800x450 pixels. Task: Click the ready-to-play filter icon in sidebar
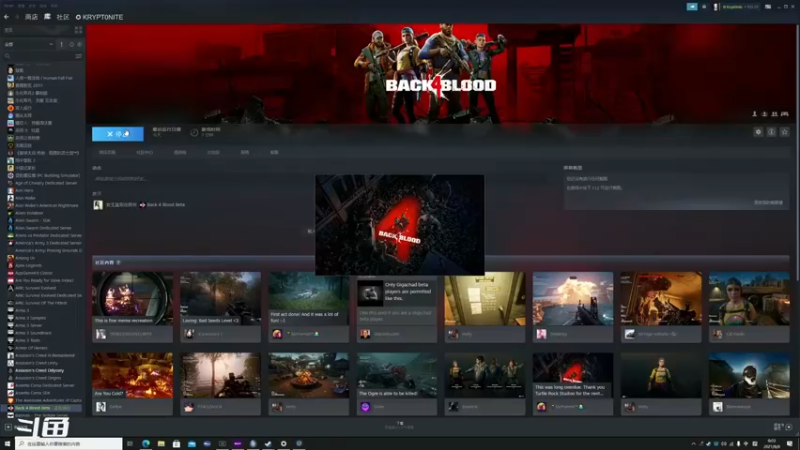point(79,44)
